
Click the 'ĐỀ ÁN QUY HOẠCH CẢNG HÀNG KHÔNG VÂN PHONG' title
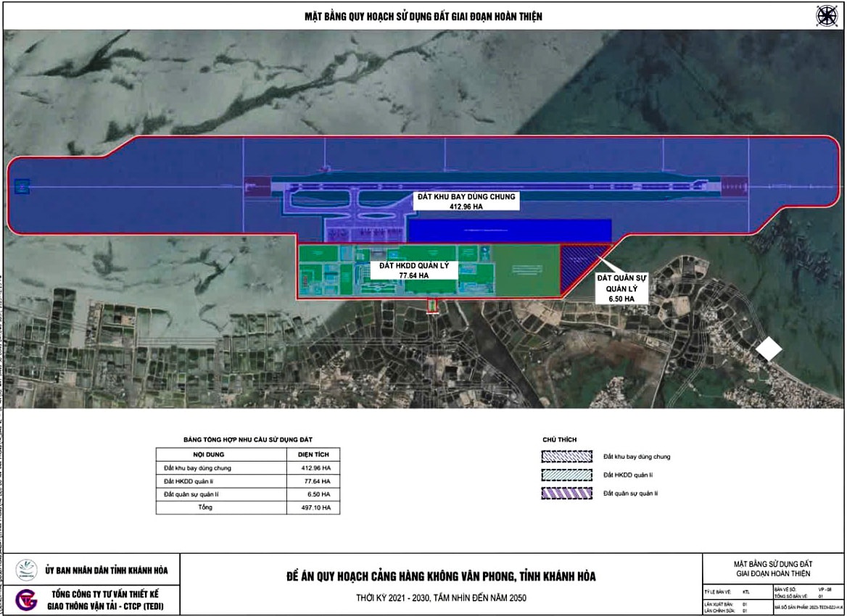point(441,577)
